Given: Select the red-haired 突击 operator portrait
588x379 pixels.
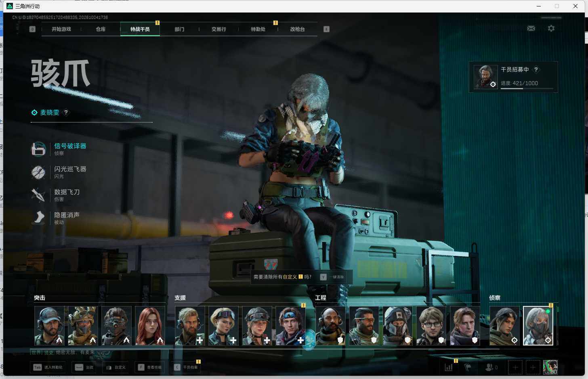Looking at the screenshot, I should (x=150, y=326).
